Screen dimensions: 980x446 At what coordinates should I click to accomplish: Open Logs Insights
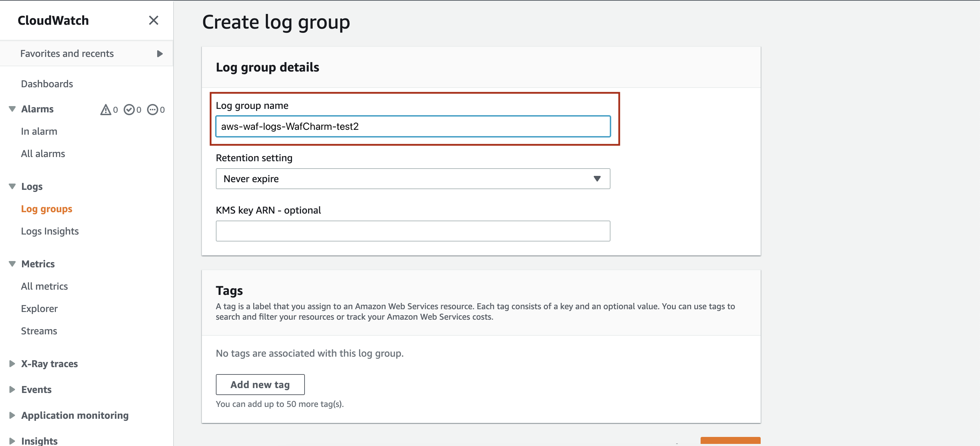50,231
